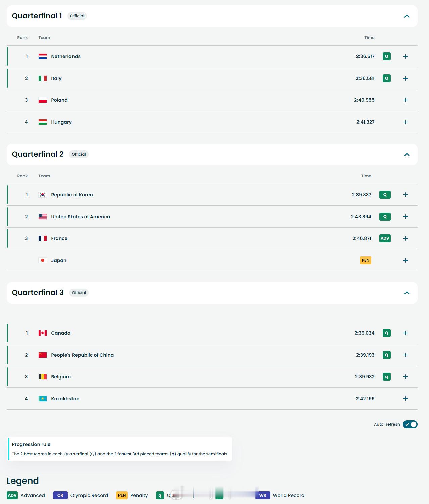Collapse Quarterfinal 3 section chevron
This screenshot has width=429, height=504.
[x=407, y=293]
